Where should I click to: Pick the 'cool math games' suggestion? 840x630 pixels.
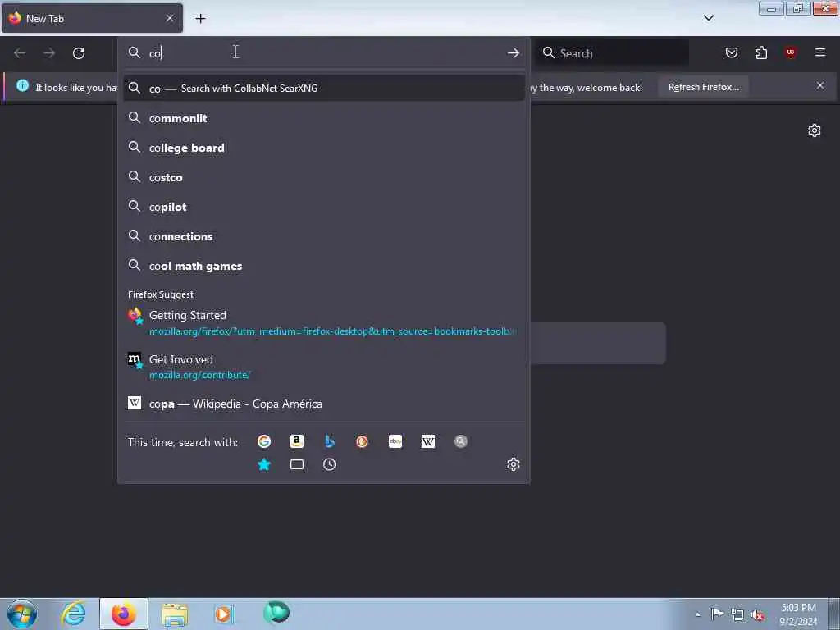point(323,266)
